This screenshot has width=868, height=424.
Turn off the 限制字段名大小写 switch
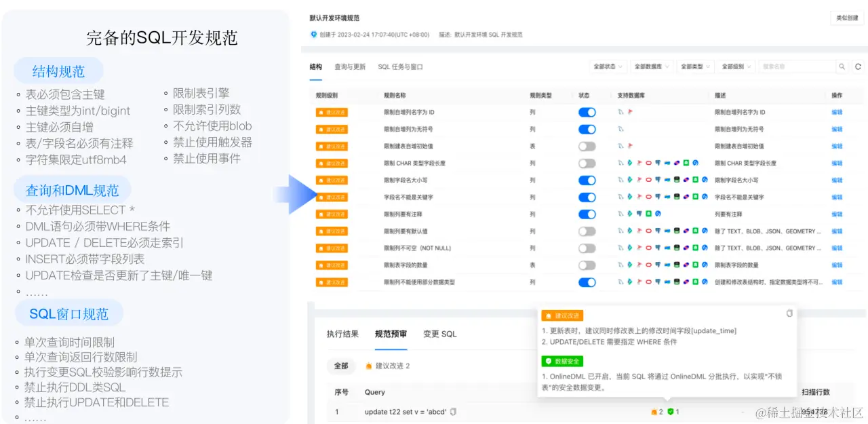[587, 180]
